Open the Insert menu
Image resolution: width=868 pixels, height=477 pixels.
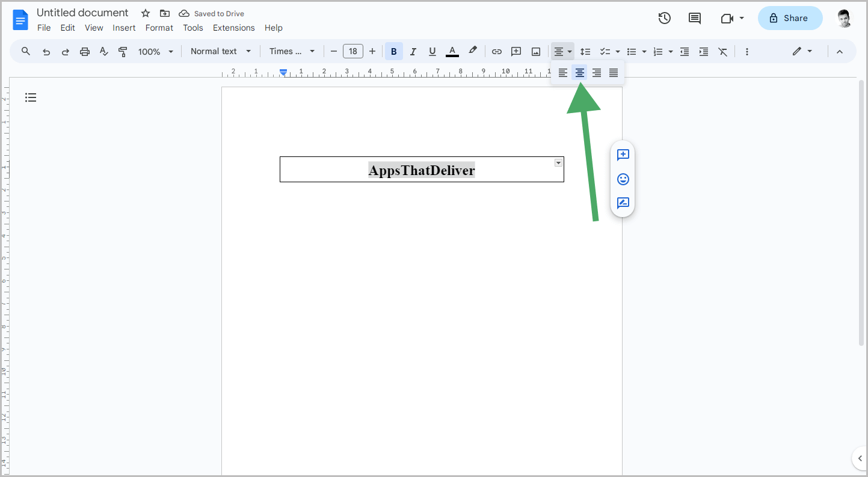(x=124, y=28)
